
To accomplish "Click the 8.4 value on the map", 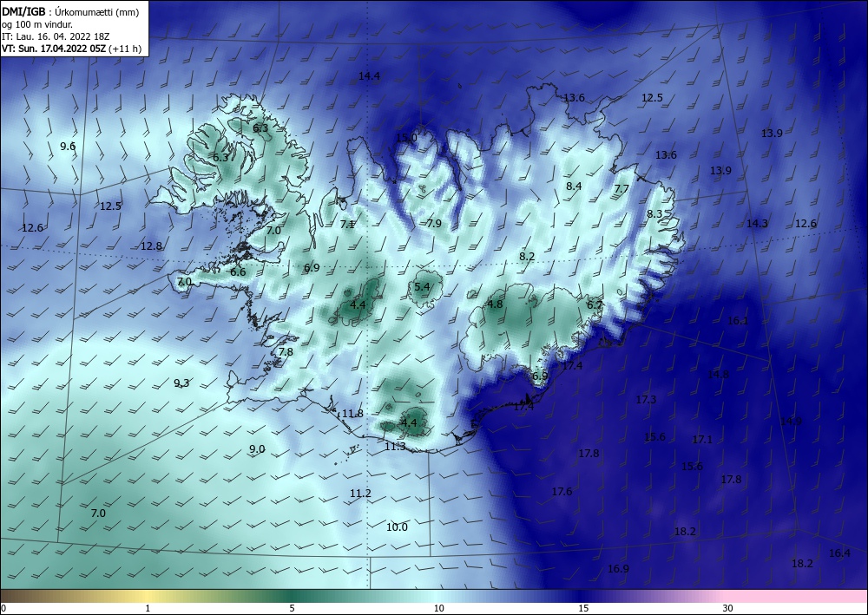I will 574,186.
